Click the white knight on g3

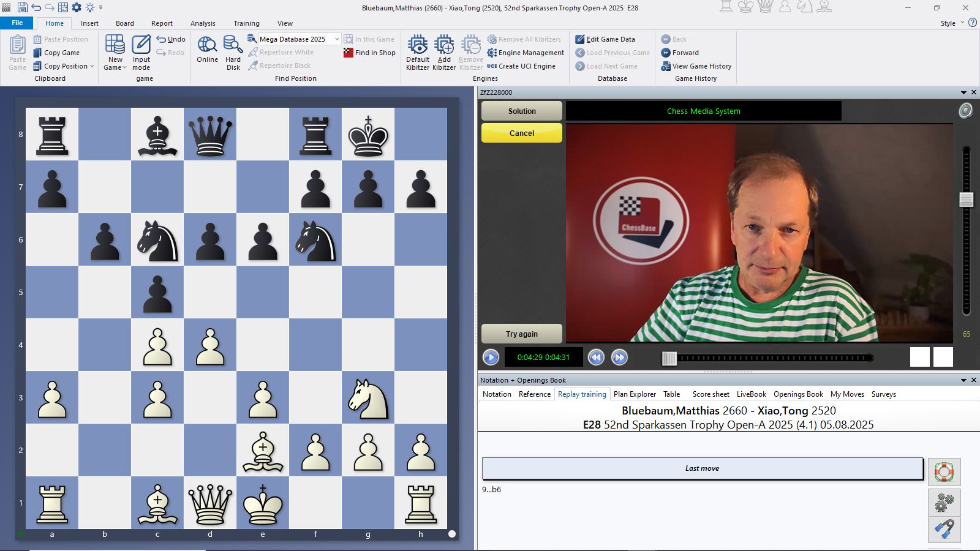click(368, 398)
